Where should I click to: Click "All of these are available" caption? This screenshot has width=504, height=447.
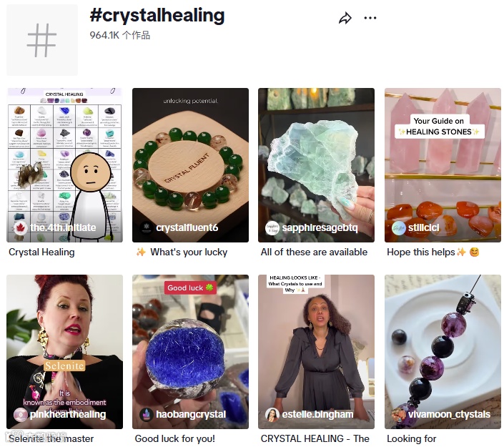point(314,252)
